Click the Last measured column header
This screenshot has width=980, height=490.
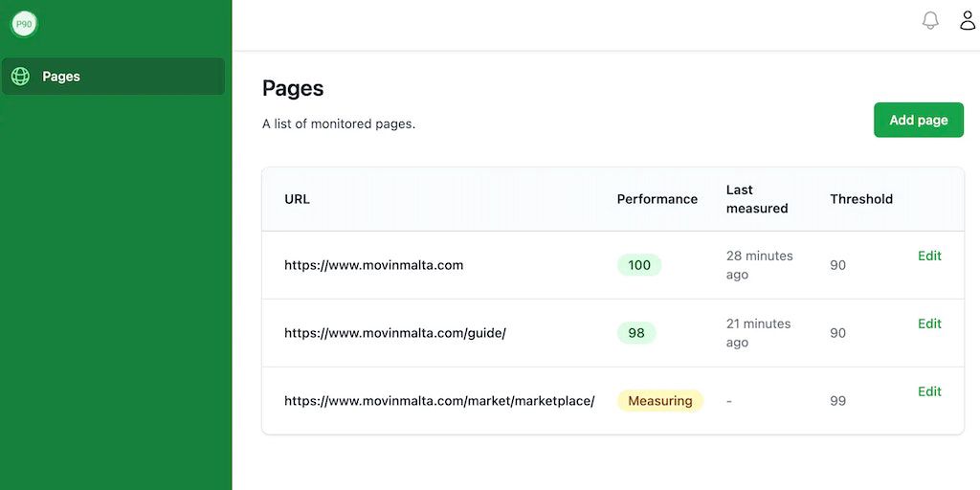[x=756, y=199]
